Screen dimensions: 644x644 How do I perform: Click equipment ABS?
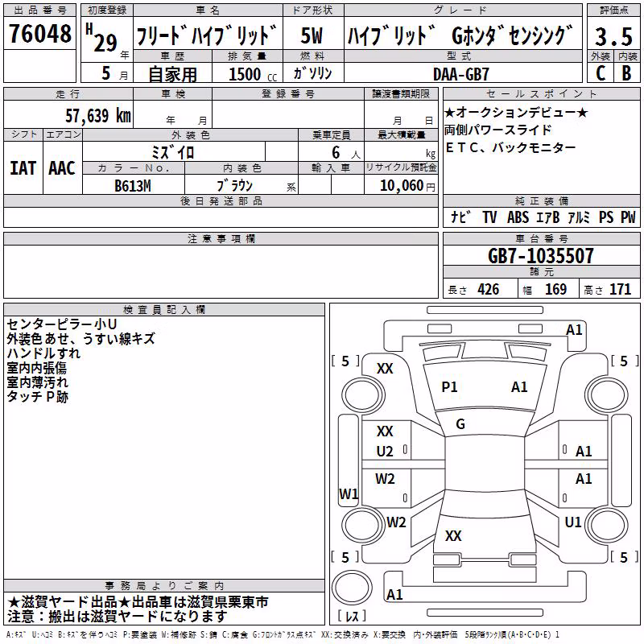coord(518,217)
